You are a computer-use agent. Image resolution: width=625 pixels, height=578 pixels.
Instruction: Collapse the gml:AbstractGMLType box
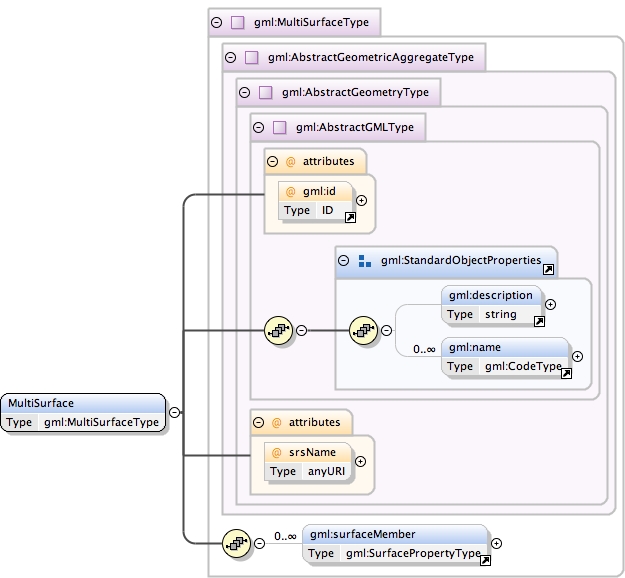coord(258,128)
